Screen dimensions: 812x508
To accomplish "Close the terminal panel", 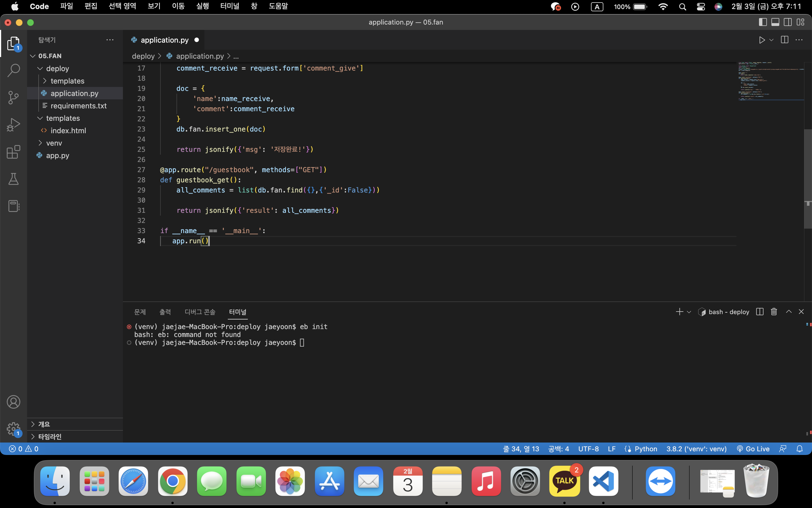I will 801,312.
